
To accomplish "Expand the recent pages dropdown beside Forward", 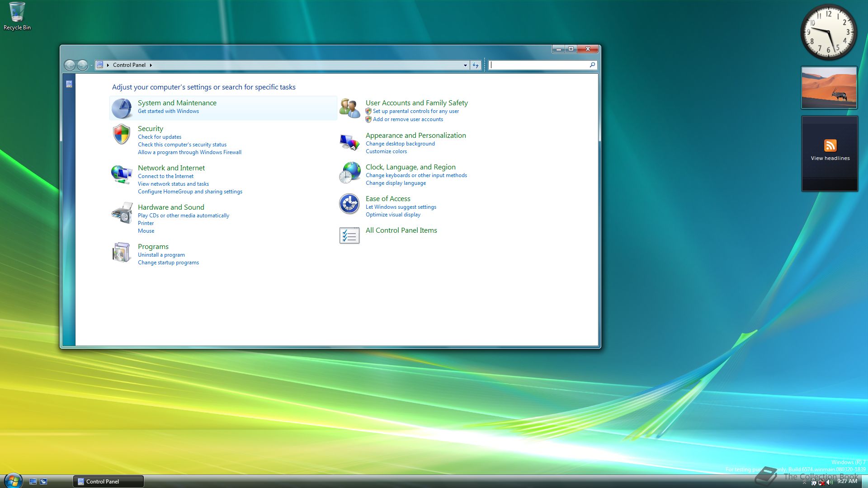I will (91, 65).
